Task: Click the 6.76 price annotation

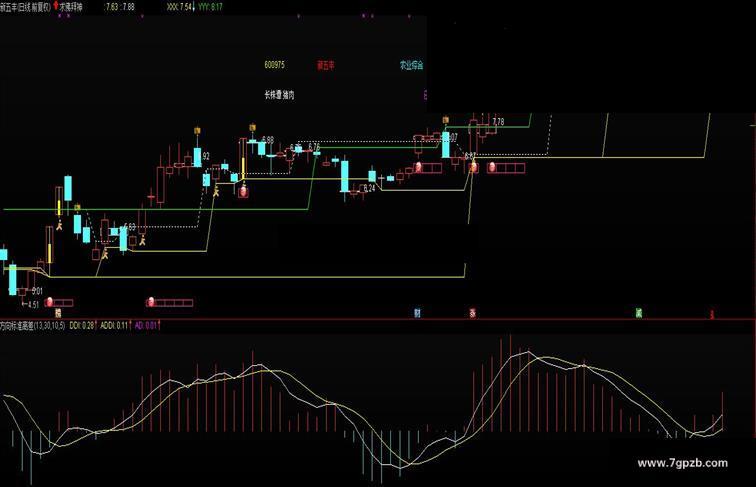Action: (314, 147)
